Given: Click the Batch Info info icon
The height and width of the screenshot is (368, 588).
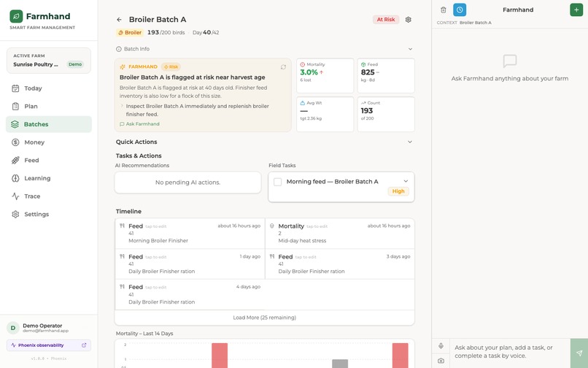Looking at the screenshot, I should [x=118, y=49].
